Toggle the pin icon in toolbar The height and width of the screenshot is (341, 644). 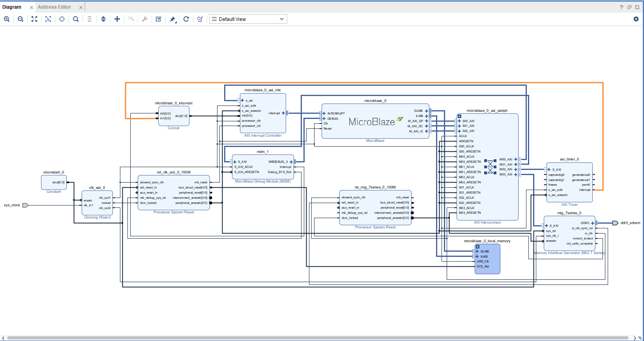[172, 19]
